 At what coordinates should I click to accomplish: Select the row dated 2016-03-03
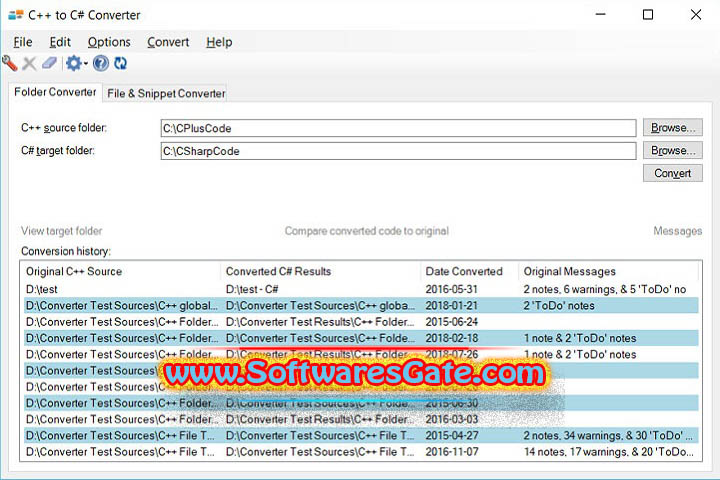pyautogui.click(x=361, y=419)
